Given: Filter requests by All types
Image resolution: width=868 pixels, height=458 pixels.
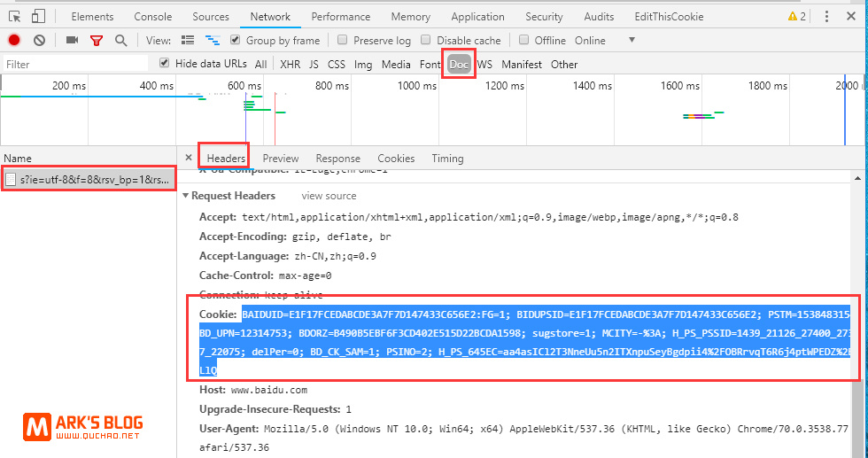Looking at the screenshot, I should tap(260, 65).
